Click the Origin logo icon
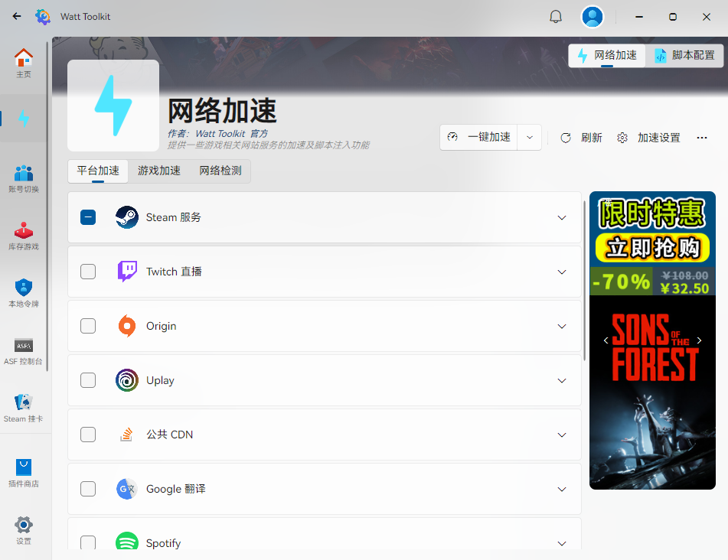 [127, 326]
